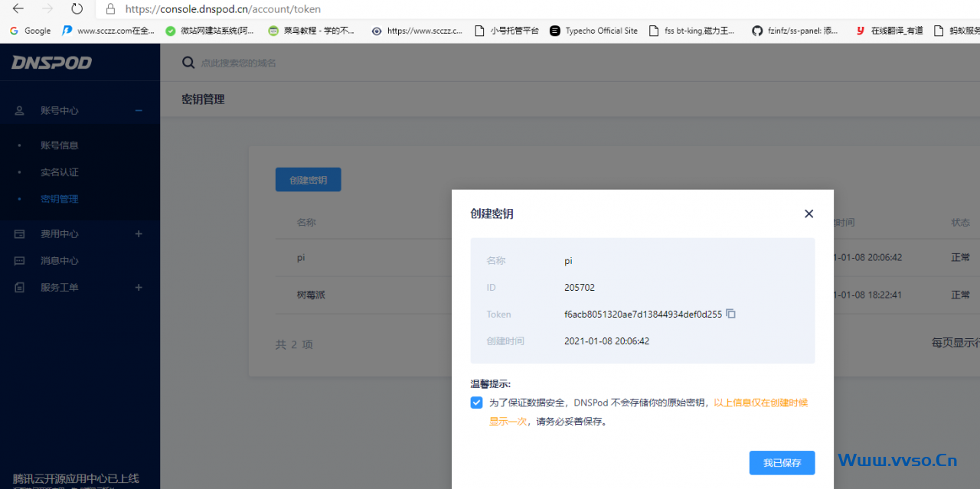Expand the 费用中心 sidebar section
This screenshot has width=980, height=489.
click(139, 233)
